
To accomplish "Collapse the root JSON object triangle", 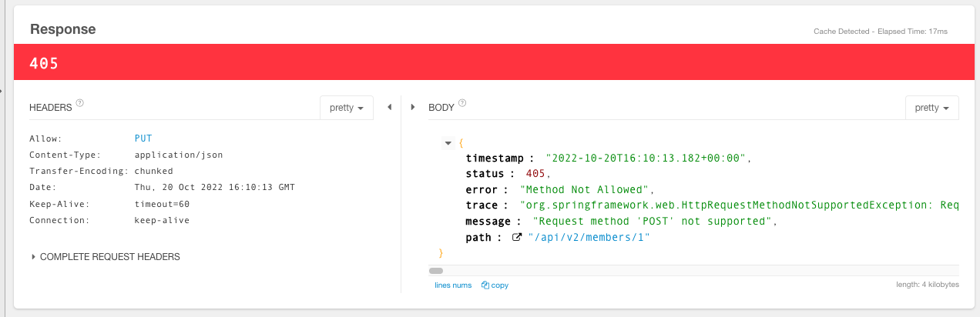I will click(448, 143).
